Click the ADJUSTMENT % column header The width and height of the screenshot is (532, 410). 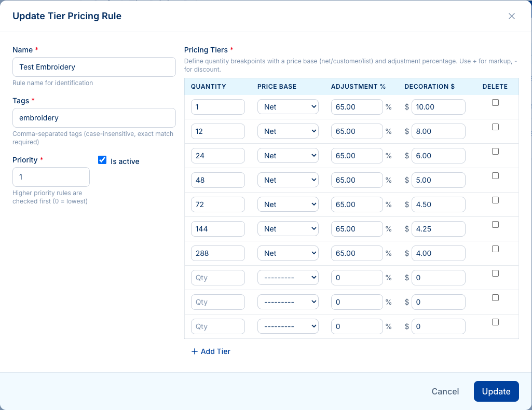point(358,87)
